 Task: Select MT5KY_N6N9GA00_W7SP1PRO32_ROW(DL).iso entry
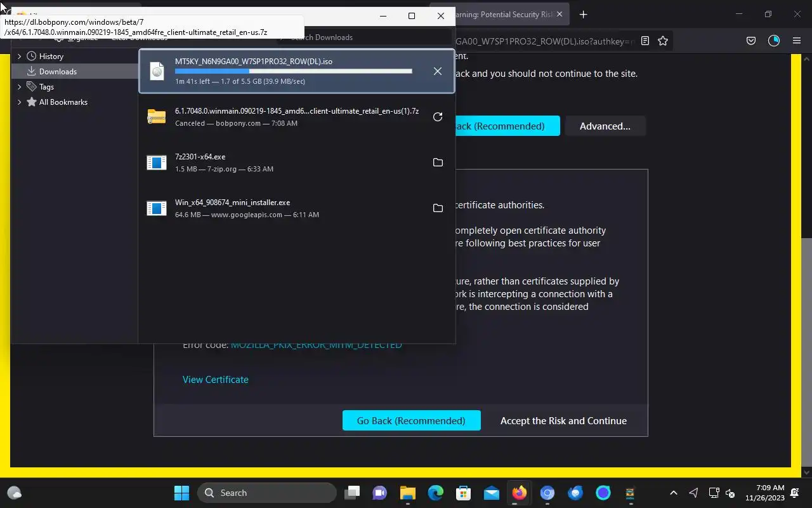[297, 71]
